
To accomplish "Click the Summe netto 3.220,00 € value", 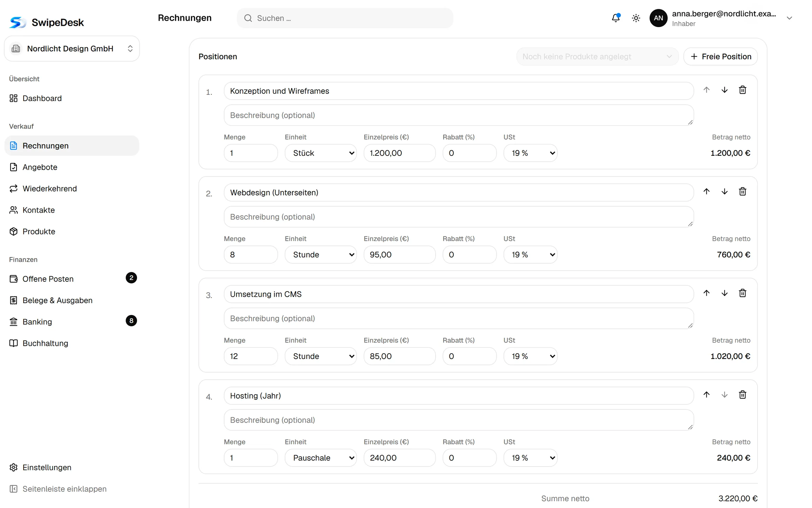I will pos(738,499).
